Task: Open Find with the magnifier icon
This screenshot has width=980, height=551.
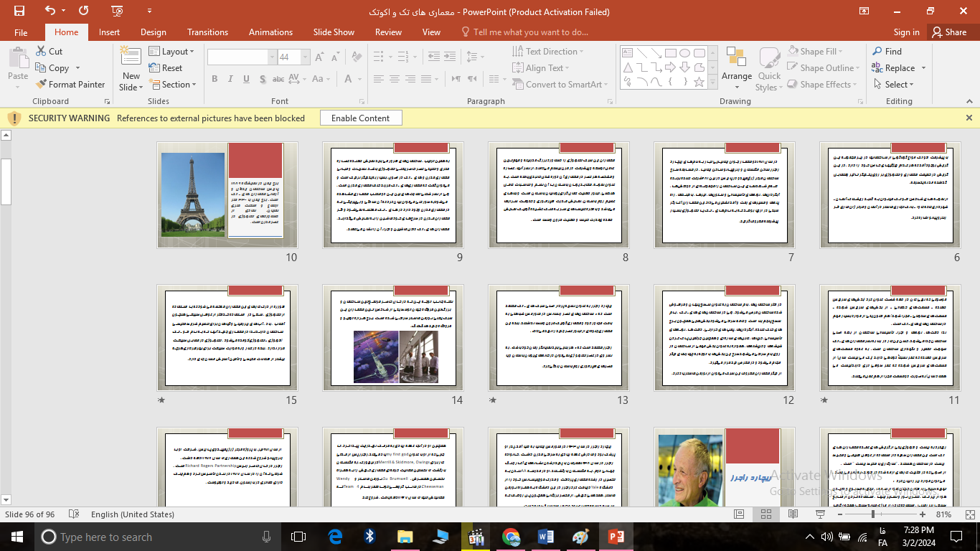Action: [877, 52]
